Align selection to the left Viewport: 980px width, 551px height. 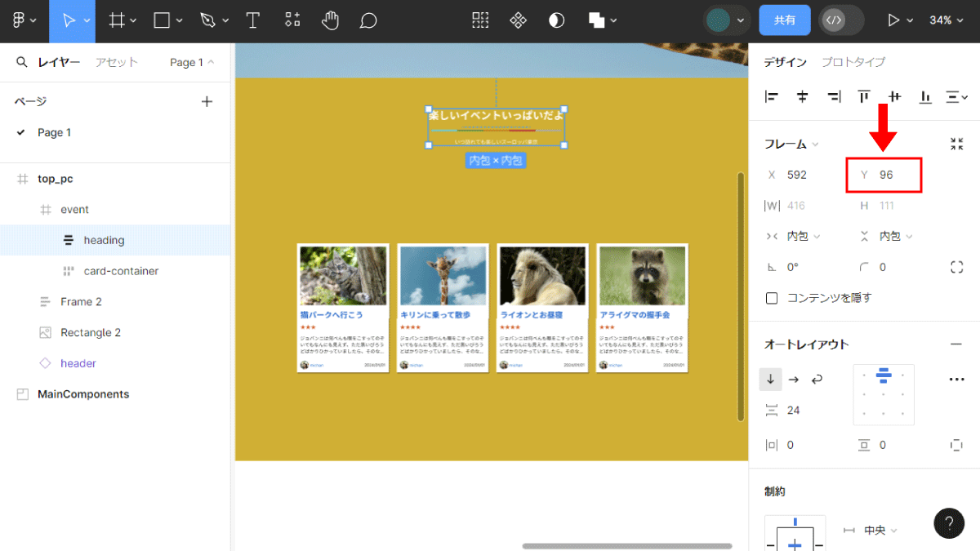click(x=772, y=96)
